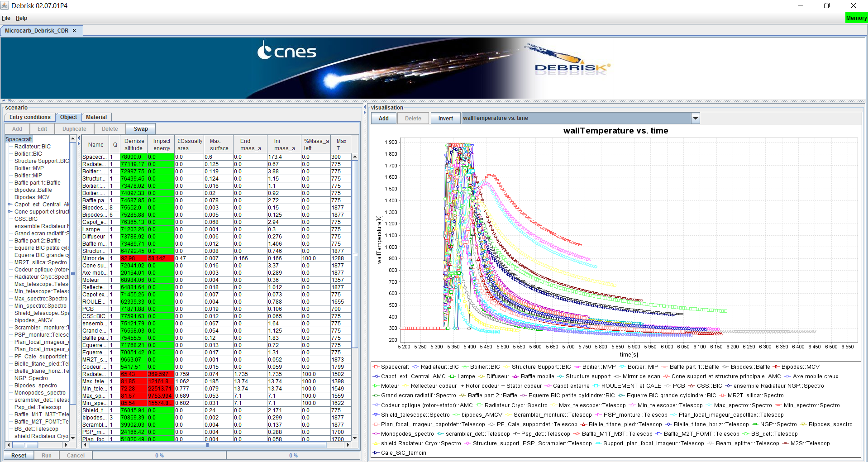868x462 pixels.
Task: Open the wallTemperature vs. time dropdown
Action: [695, 119]
